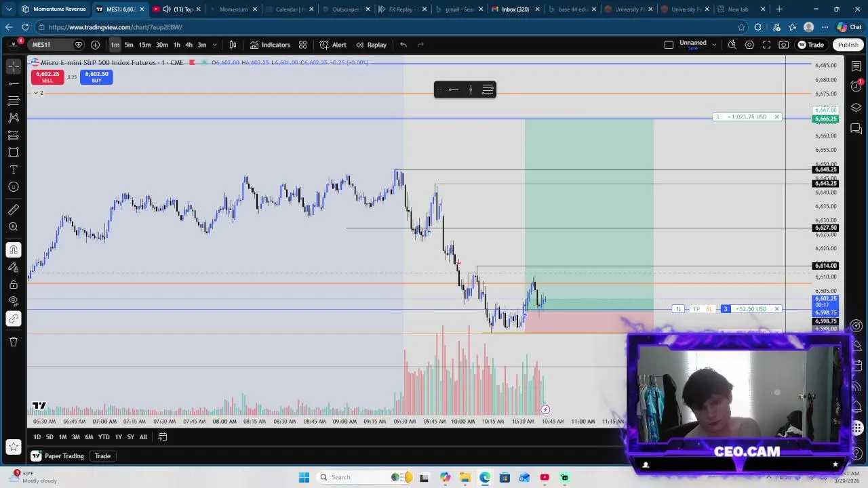Close the -1,023.75 USD order label
The width and height of the screenshot is (868, 488).
pos(776,117)
